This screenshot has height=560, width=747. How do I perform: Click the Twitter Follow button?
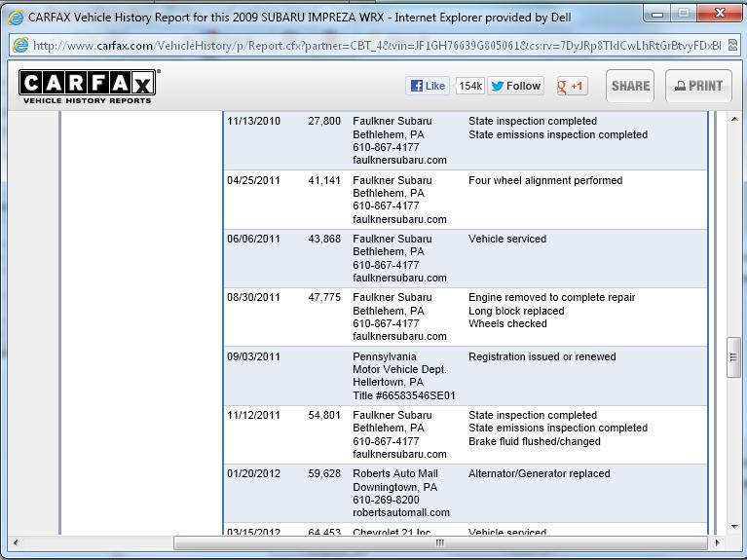515,86
